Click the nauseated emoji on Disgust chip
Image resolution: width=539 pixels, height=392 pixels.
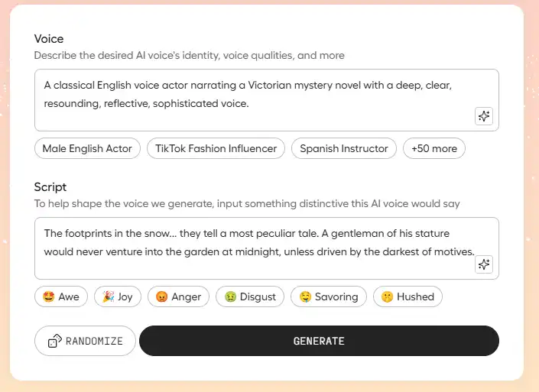coord(229,296)
